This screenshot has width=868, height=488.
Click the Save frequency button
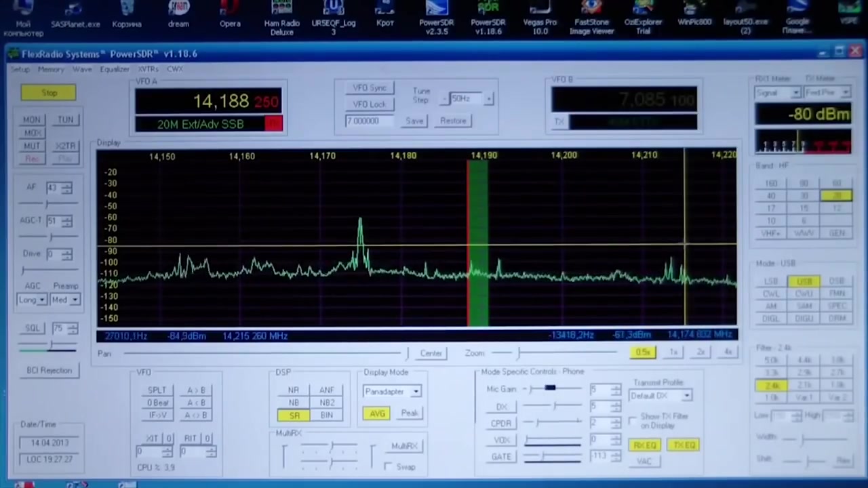(414, 121)
